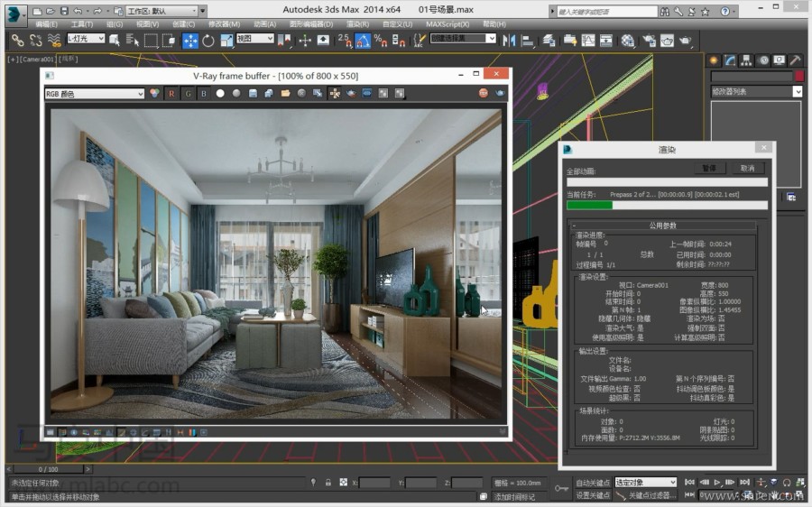Select the Move tool in main toolbar
Image resolution: width=812 pixels, height=507 pixels.
190,41
